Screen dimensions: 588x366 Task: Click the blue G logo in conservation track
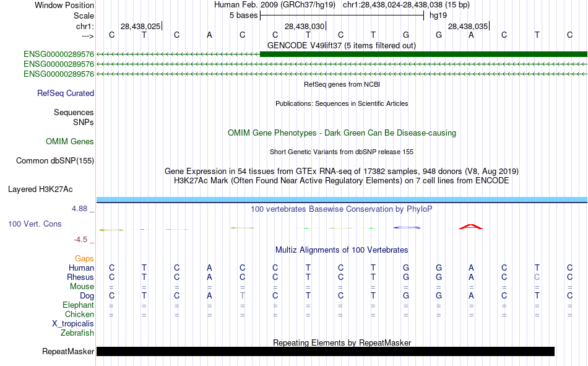click(407, 227)
